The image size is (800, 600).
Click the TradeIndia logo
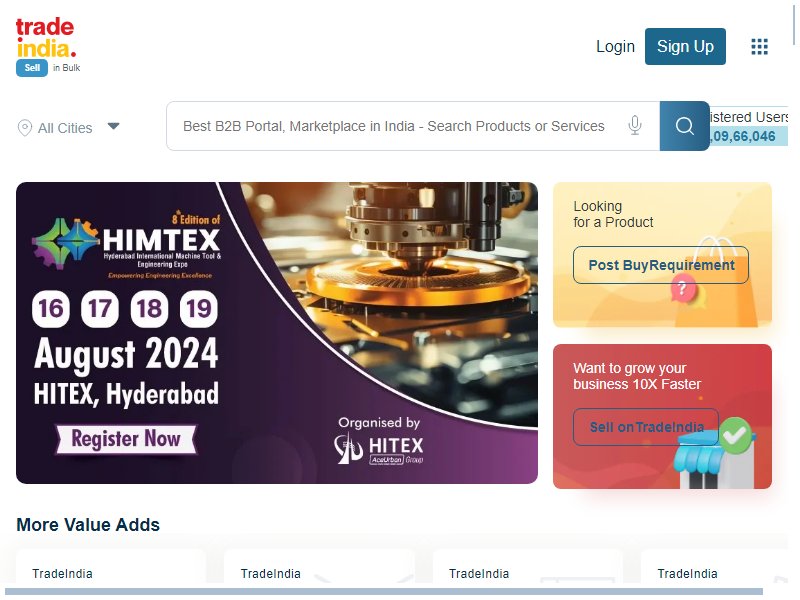point(46,38)
